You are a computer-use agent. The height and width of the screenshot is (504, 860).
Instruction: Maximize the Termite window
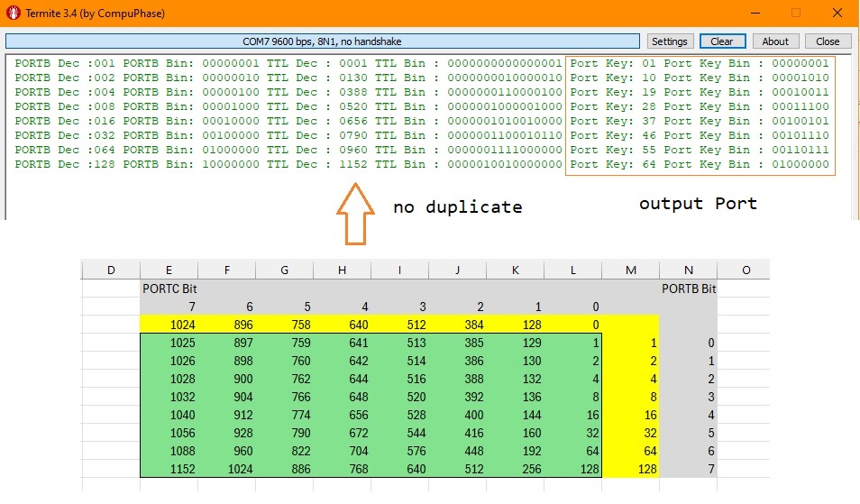pos(796,14)
